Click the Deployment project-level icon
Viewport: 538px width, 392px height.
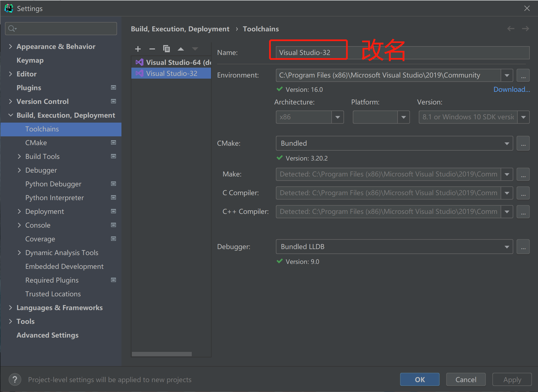pyautogui.click(x=113, y=211)
